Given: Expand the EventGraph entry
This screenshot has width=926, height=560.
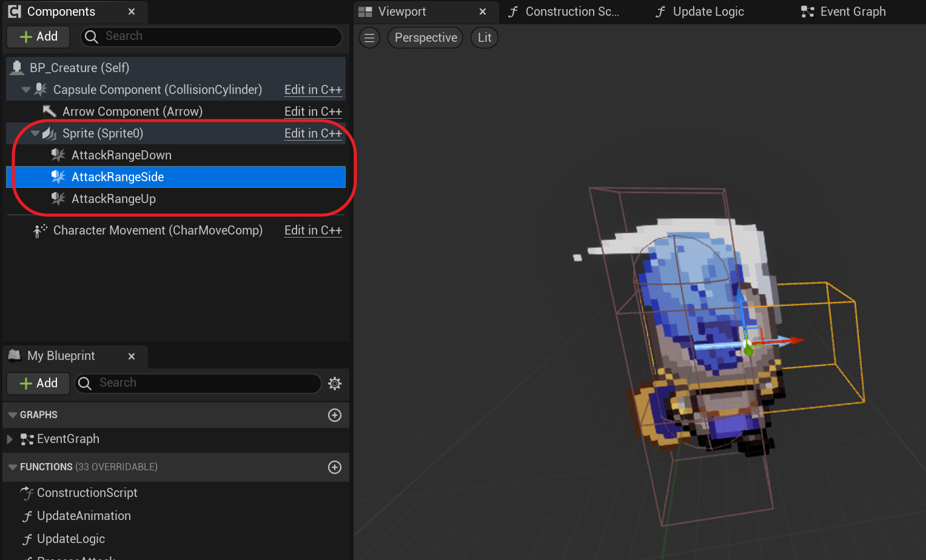Looking at the screenshot, I should (x=10, y=439).
